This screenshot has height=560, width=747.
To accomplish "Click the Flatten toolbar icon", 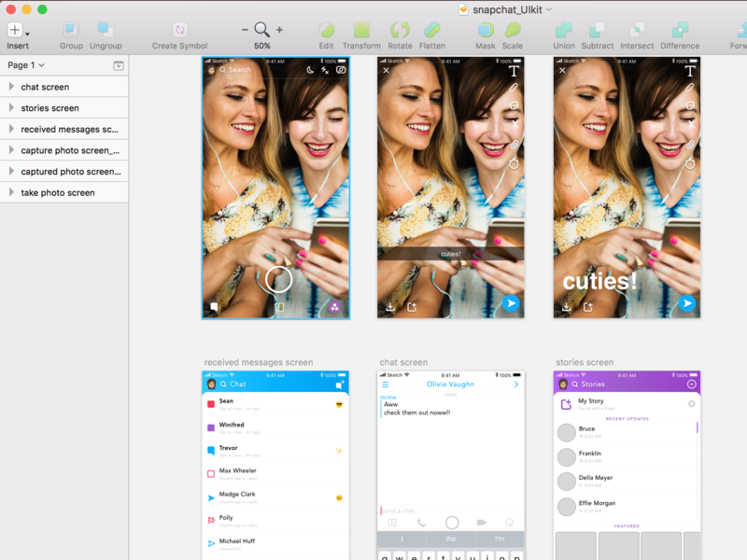I will click(432, 30).
